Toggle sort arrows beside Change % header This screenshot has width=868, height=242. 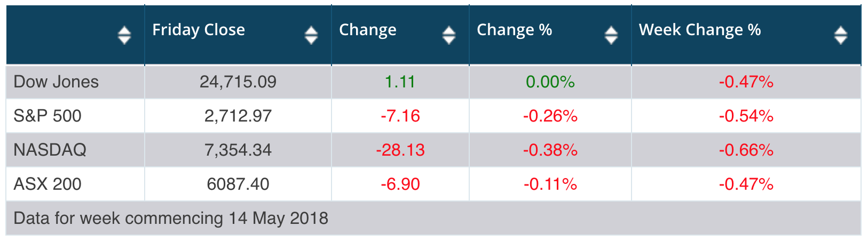[611, 36]
